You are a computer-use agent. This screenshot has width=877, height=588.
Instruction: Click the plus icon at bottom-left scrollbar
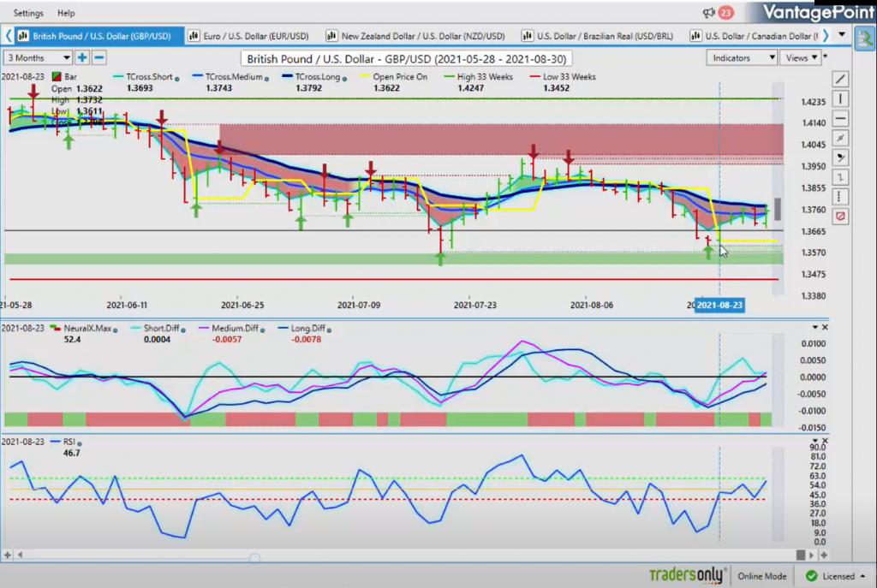pos(7,555)
